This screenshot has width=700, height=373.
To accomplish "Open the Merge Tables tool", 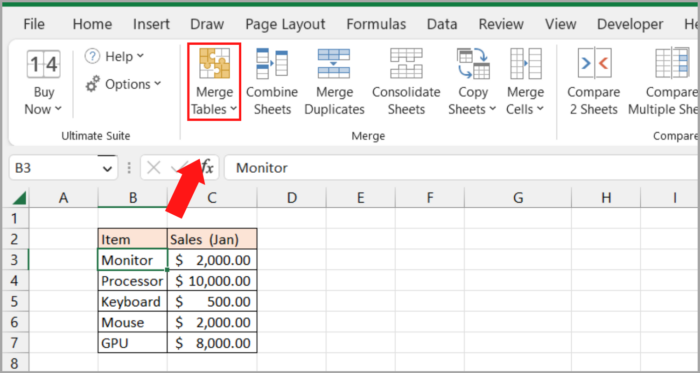I will pos(214,81).
